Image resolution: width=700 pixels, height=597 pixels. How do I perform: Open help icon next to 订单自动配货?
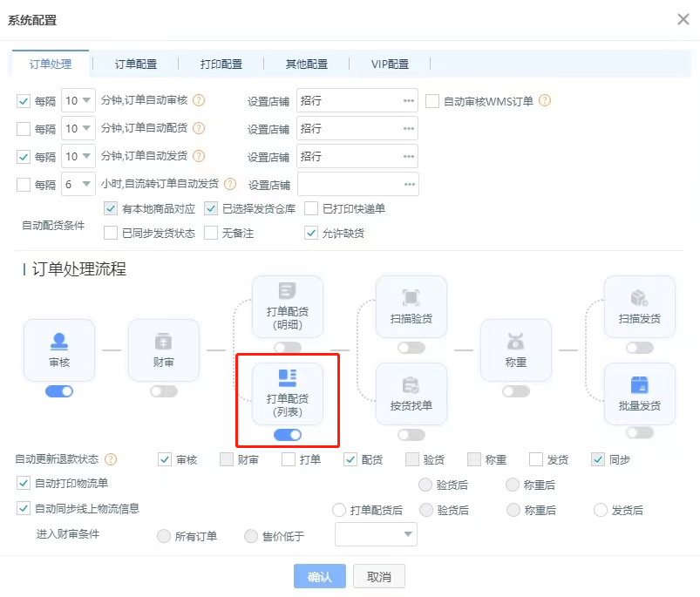pos(199,128)
